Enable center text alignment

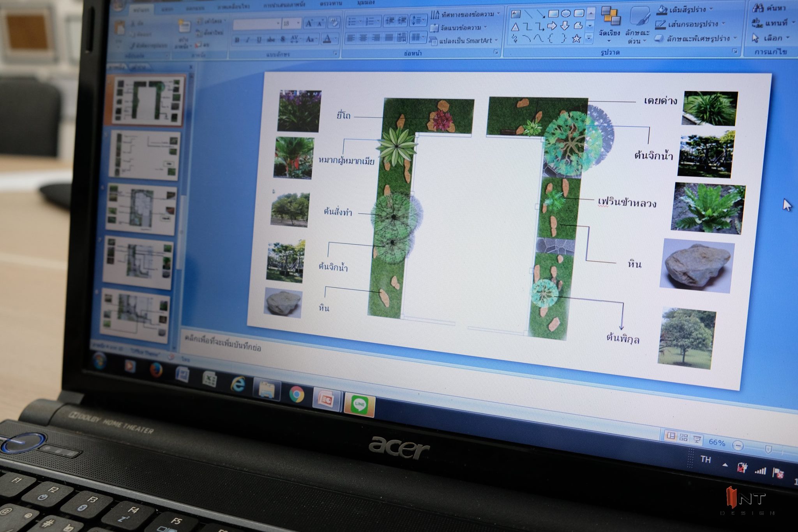363,38
